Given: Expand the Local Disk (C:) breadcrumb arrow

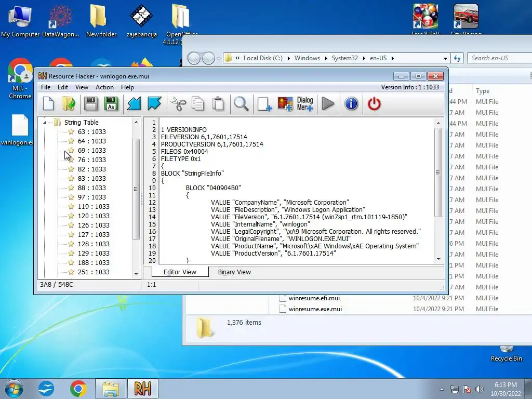Looking at the screenshot, I should click(x=288, y=58).
